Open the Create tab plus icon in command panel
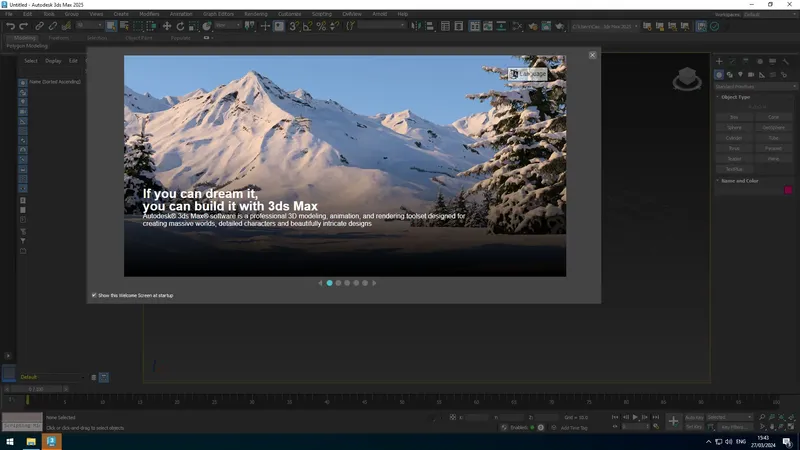The height and width of the screenshot is (450, 800). pyautogui.click(x=719, y=61)
